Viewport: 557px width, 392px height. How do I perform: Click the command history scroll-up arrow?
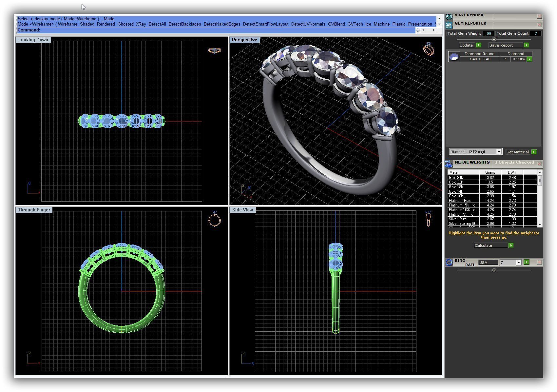point(439,19)
